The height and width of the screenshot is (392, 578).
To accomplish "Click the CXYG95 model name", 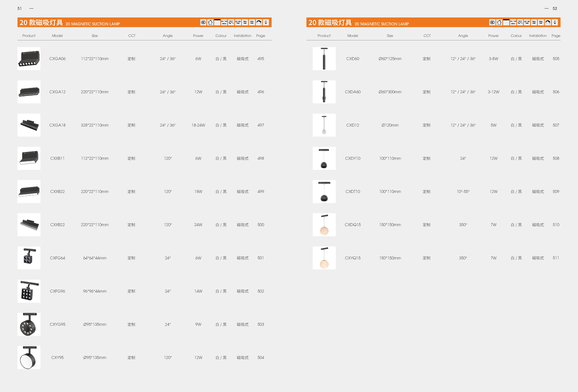I will [57, 324].
